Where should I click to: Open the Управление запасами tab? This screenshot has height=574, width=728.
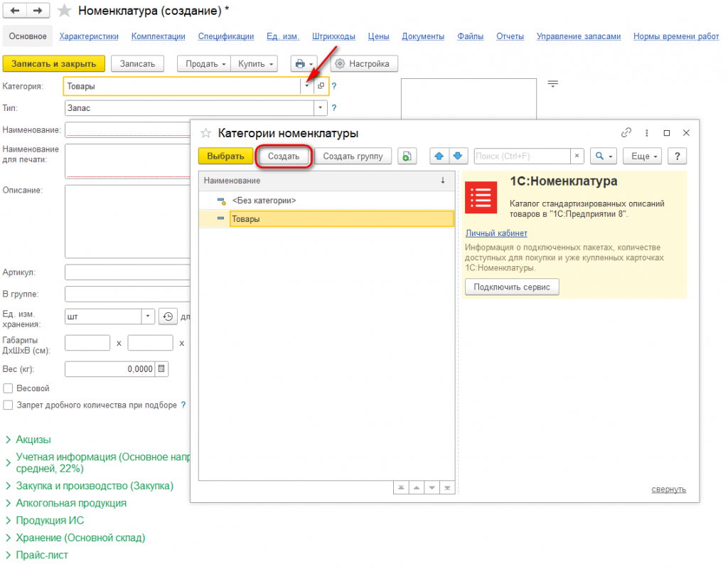coord(579,36)
